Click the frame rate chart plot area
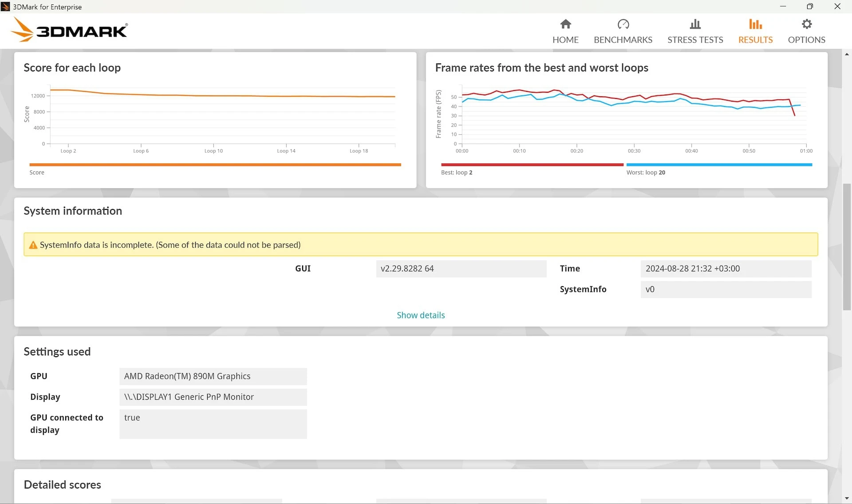This screenshot has height=504, width=852. tap(634, 115)
